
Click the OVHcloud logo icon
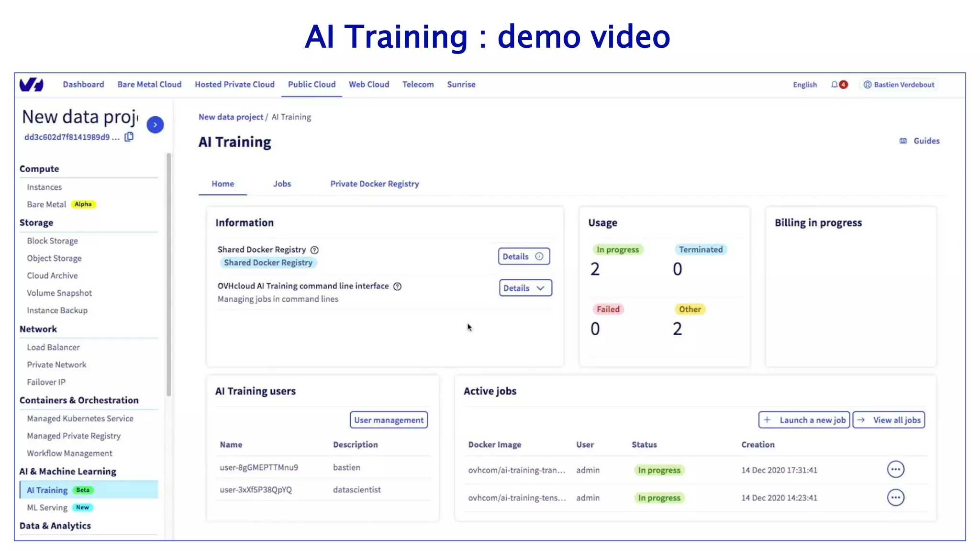pos(31,85)
